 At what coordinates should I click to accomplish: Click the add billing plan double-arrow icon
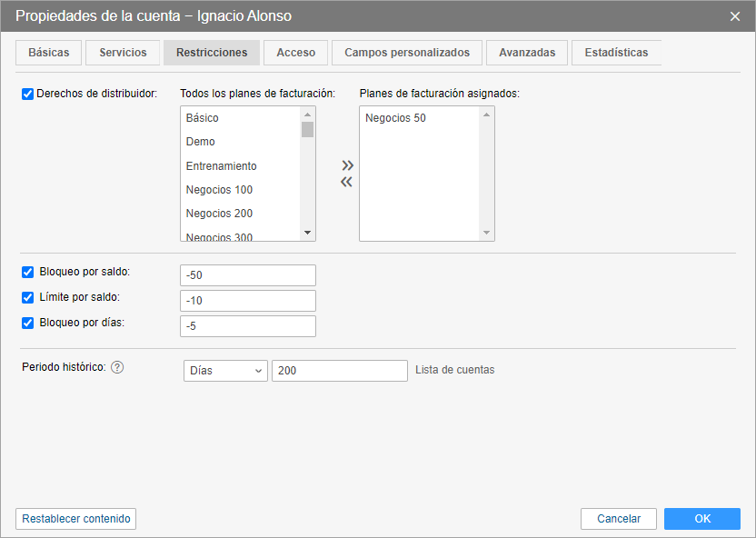point(347,165)
